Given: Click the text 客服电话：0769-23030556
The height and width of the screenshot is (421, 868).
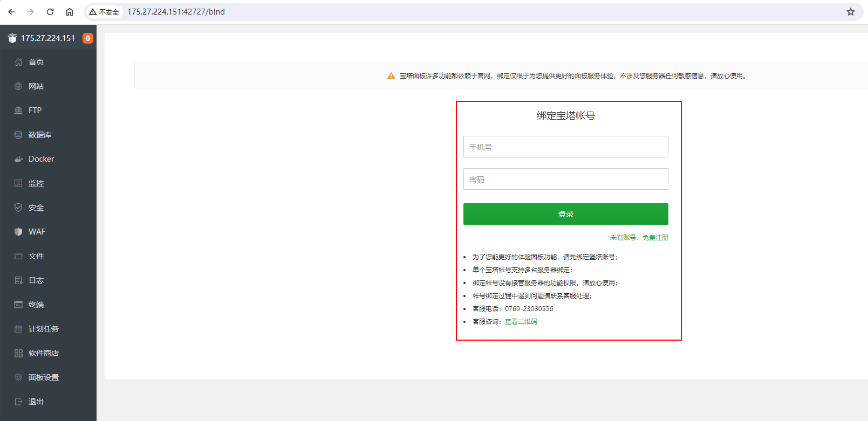Looking at the screenshot, I should click(x=513, y=309).
